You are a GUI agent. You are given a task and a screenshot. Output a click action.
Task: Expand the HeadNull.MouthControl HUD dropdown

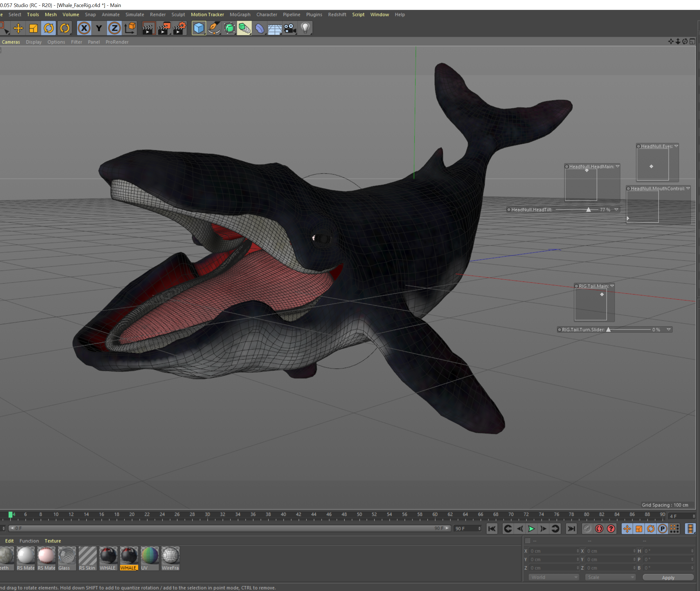coord(688,188)
